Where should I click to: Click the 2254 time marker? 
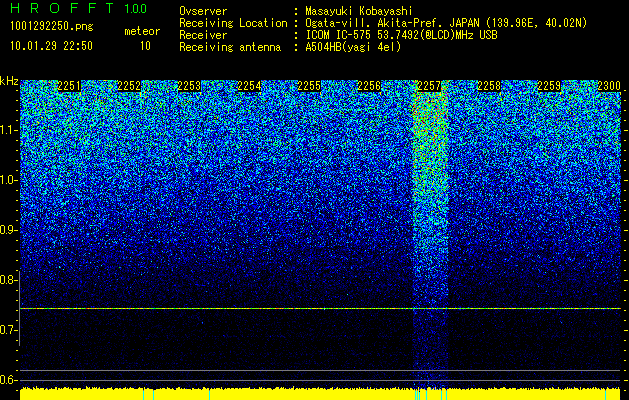249,86
